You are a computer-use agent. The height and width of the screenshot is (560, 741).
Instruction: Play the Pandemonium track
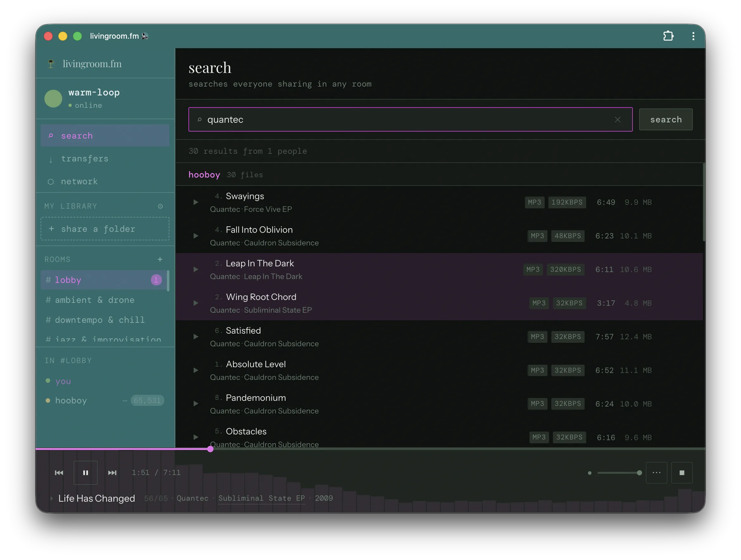tap(196, 404)
